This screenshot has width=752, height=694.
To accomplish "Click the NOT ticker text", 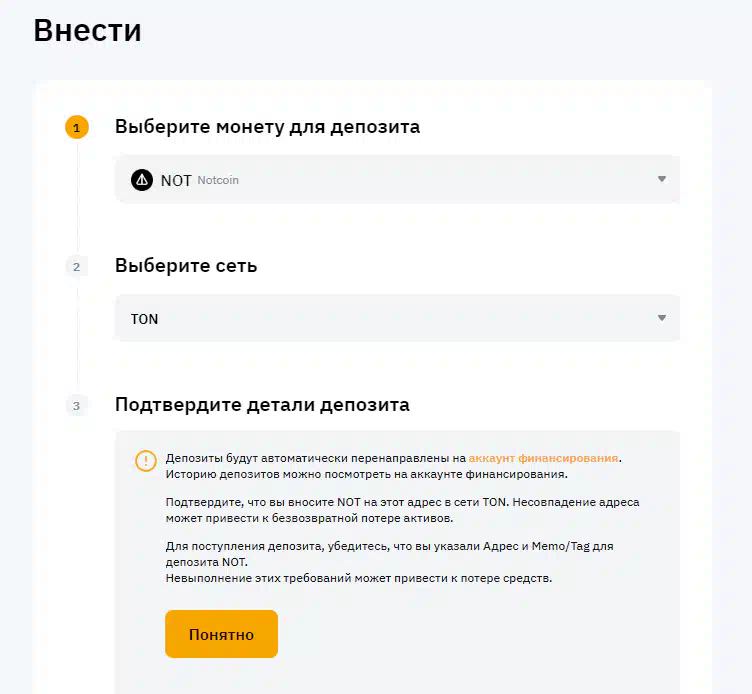I will [x=176, y=181].
